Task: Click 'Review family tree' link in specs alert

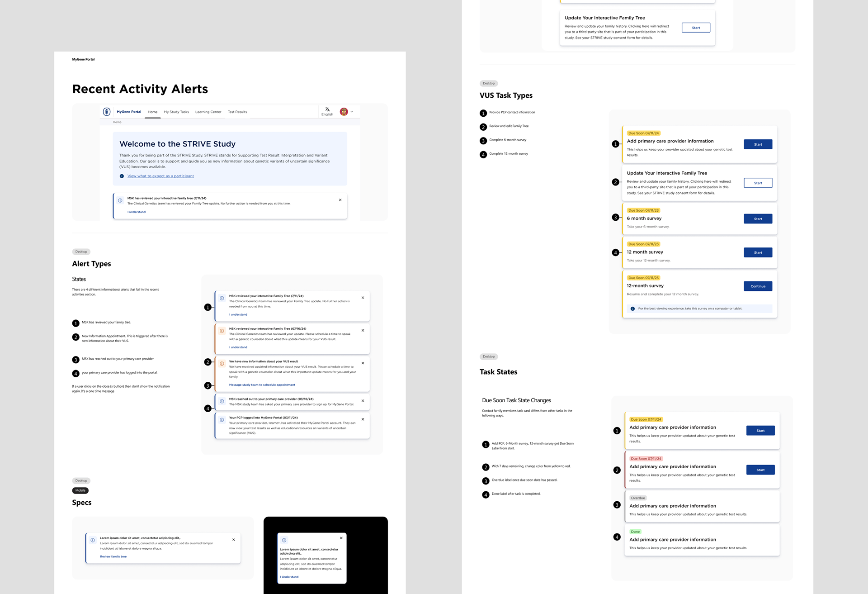Action: [113, 556]
